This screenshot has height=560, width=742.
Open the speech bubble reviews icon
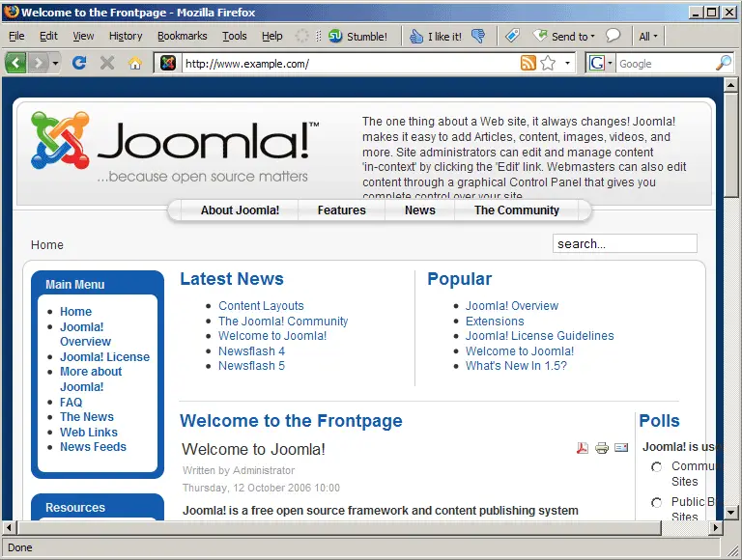613,36
